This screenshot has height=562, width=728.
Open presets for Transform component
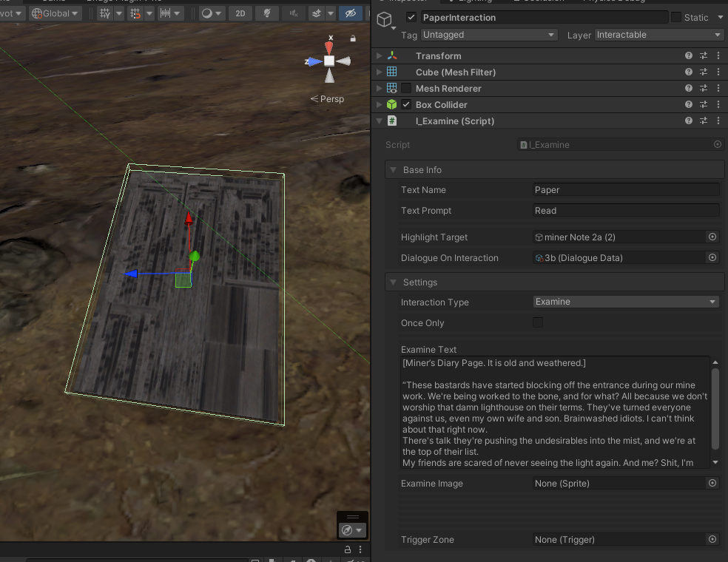(x=704, y=55)
